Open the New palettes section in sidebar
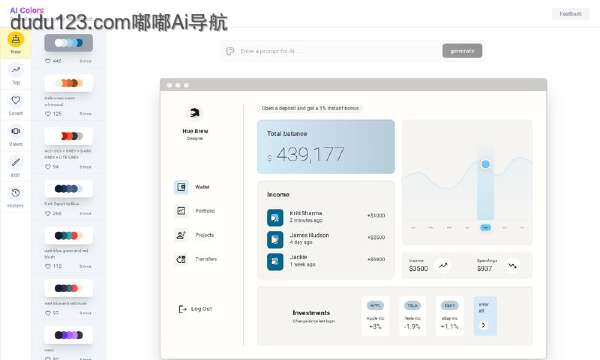Screen dimensions: 600x360 click(15, 43)
